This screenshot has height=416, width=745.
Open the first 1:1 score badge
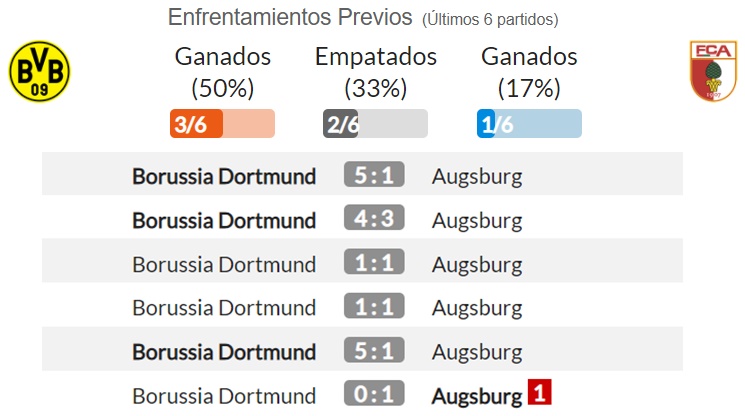374,262
